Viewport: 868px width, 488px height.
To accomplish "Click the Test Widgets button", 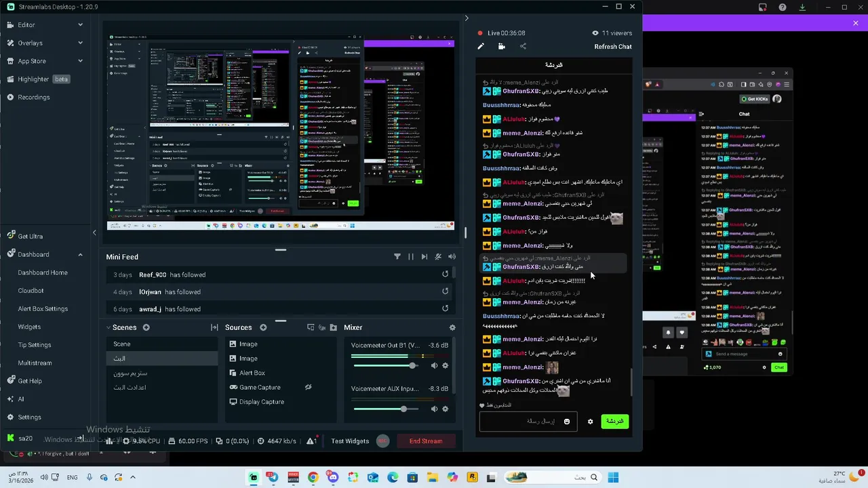I will click(x=350, y=441).
